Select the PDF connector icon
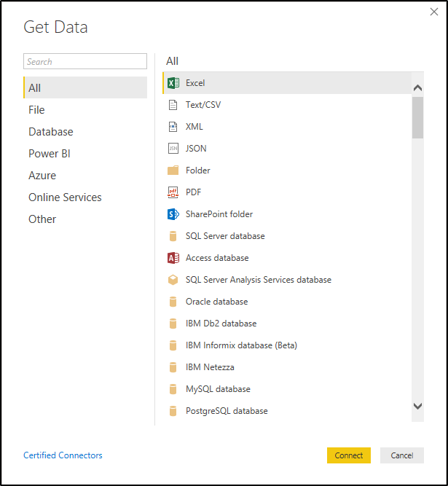The image size is (448, 486). (x=173, y=192)
